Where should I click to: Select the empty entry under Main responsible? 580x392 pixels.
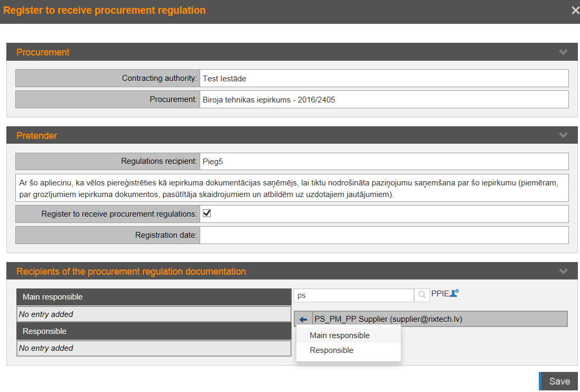click(154, 314)
